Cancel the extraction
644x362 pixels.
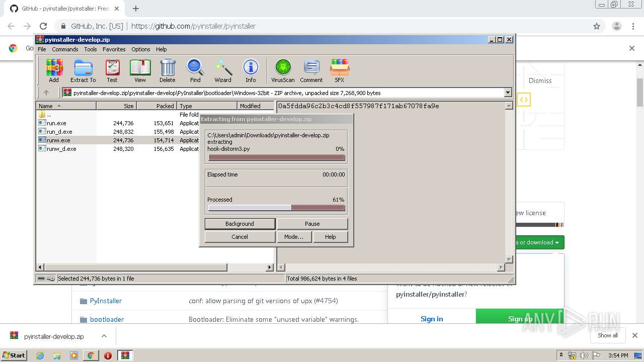[x=240, y=237]
